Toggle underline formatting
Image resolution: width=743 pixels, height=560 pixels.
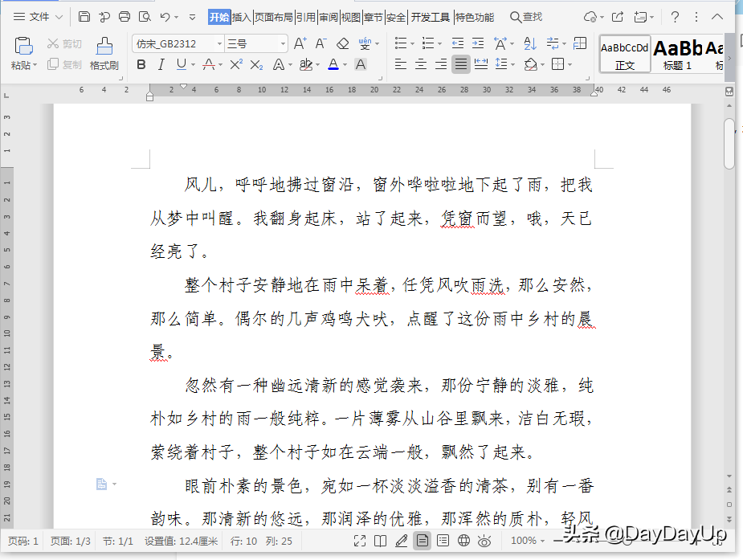click(x=181, y=64)
